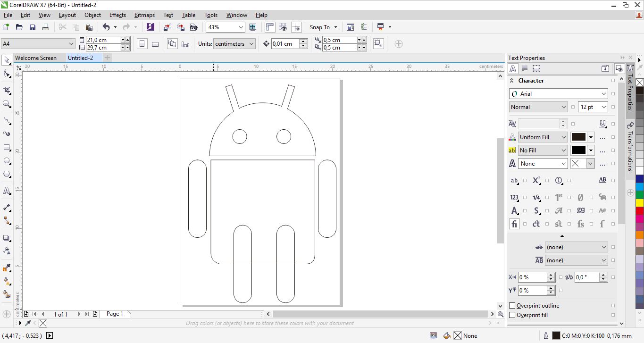The height and width of the screenshot is (343, 644).
Task: Click the nudge distance 0,01 cm field
Action: pyautogui.click(x=285, y=44)
